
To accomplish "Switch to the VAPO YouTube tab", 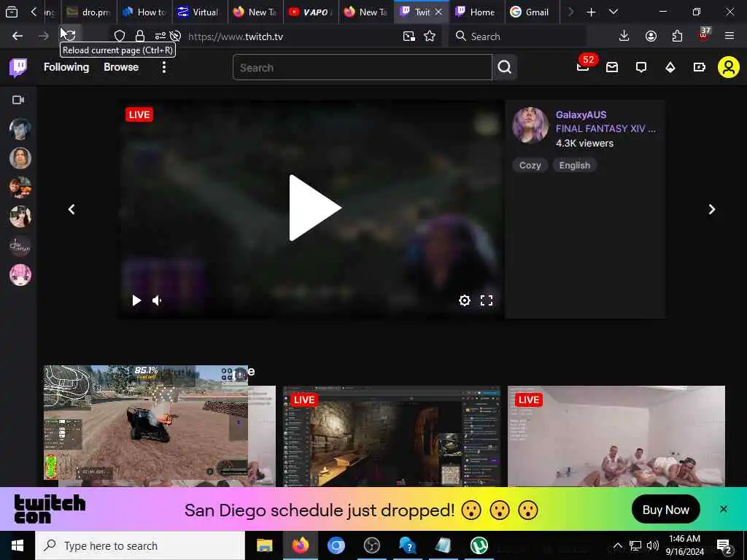I will pos(311,12).
